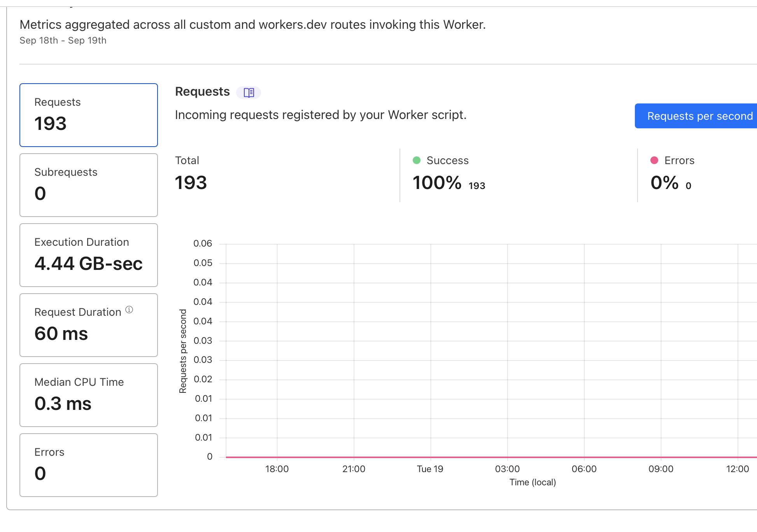
Task: Click the green Success indicator dot
Action: pos(417,160)
